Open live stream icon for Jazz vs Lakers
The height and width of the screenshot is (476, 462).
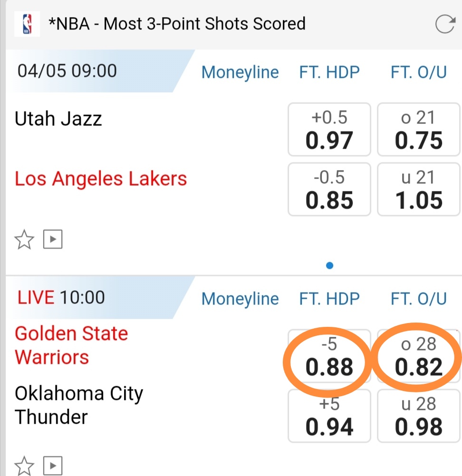pos(53,240)
